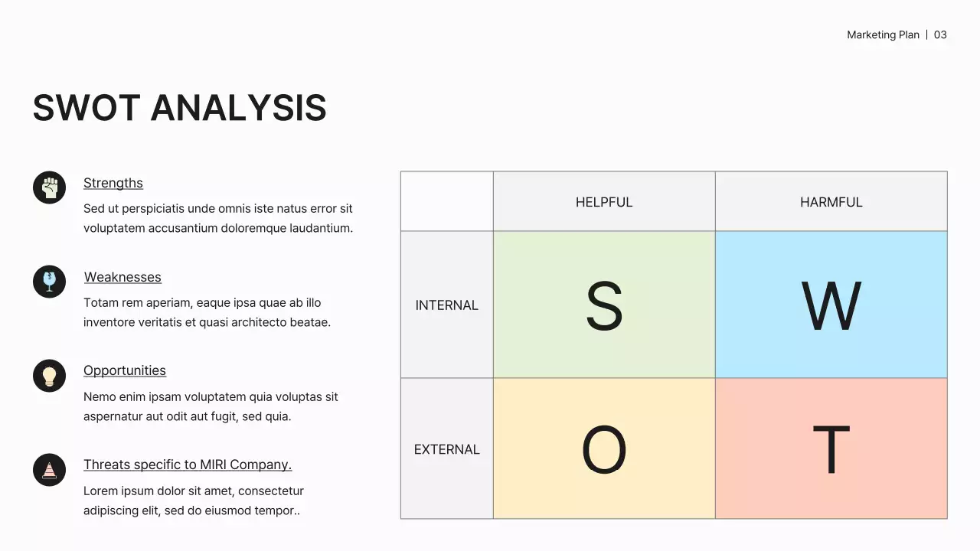
Task: Click the Strengths fist icon
Action: [x=49, y=187]
